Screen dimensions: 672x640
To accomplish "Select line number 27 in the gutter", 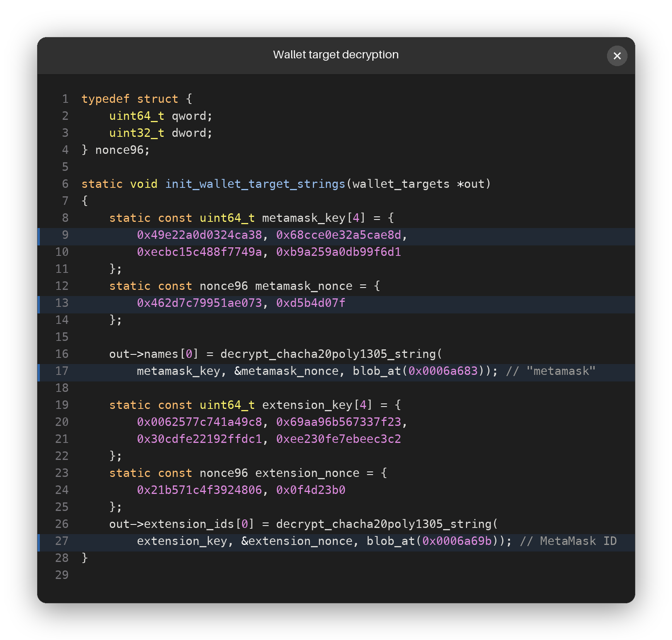I will (61, 541).
